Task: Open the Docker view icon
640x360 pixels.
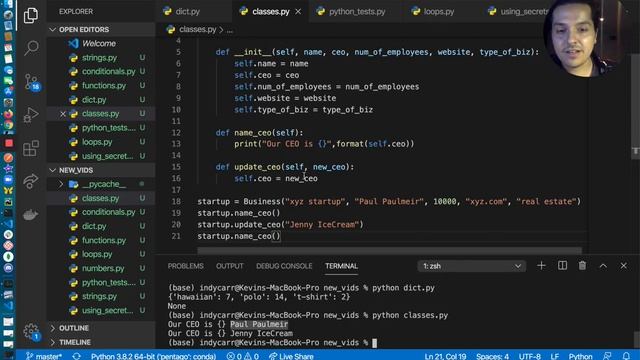Action: 31,214
